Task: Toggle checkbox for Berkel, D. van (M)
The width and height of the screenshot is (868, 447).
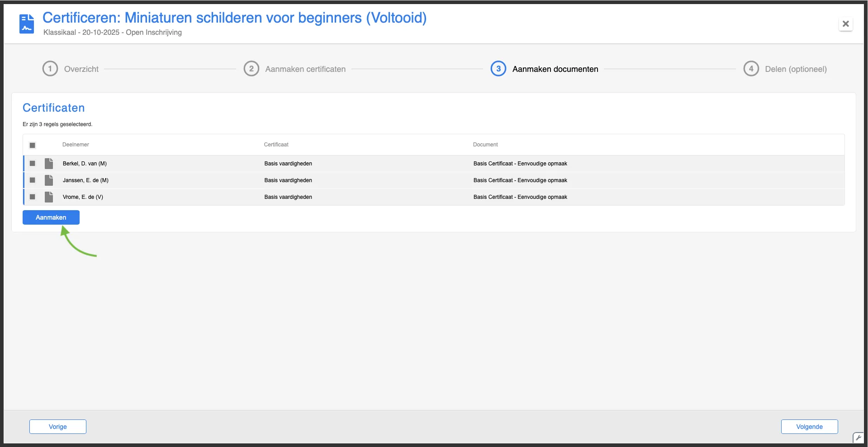Action: click(x=33, y=164)
